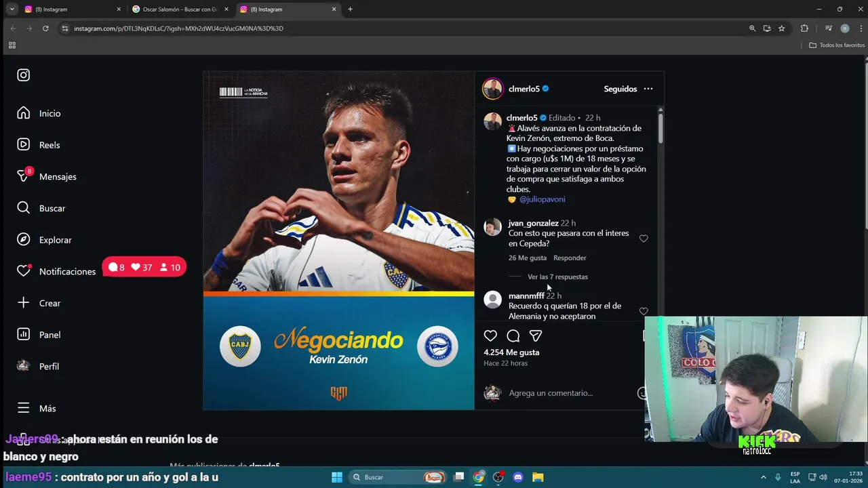
Task: Click the Seguidos button on the post header
Action: [620, 89]
